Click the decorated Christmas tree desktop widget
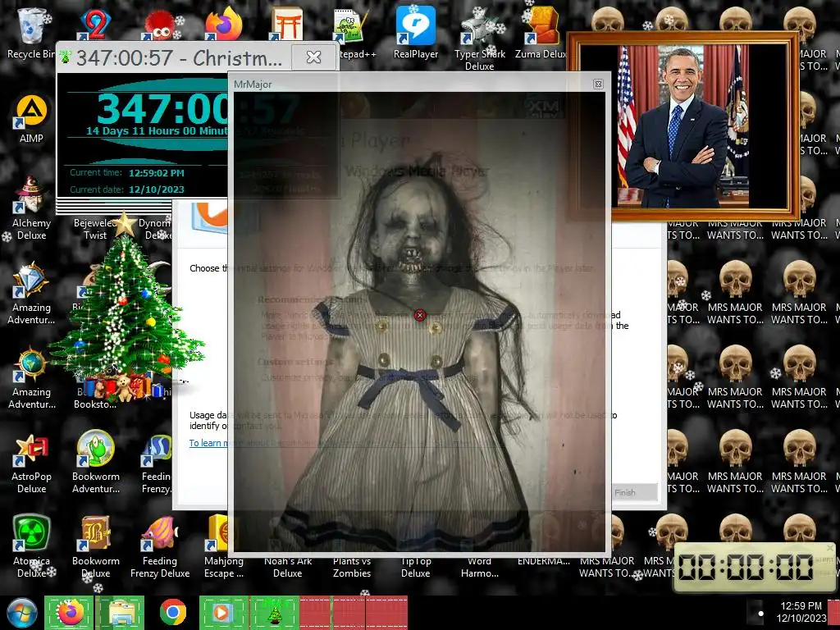 (x=126, y=308)
